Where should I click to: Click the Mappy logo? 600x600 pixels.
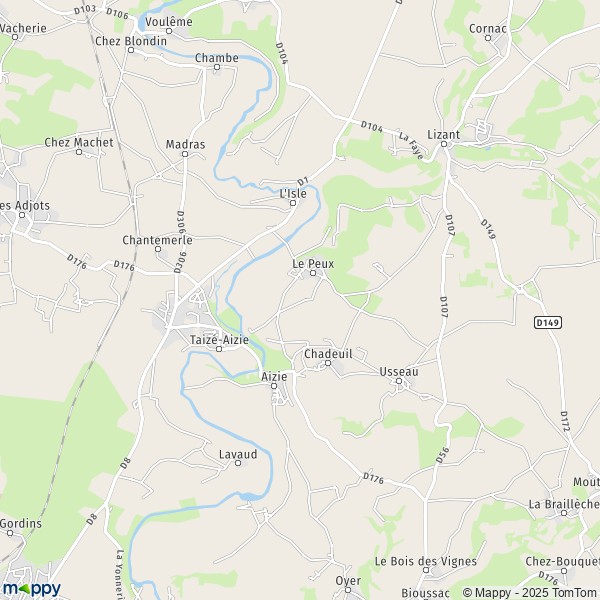coord(31,589)
